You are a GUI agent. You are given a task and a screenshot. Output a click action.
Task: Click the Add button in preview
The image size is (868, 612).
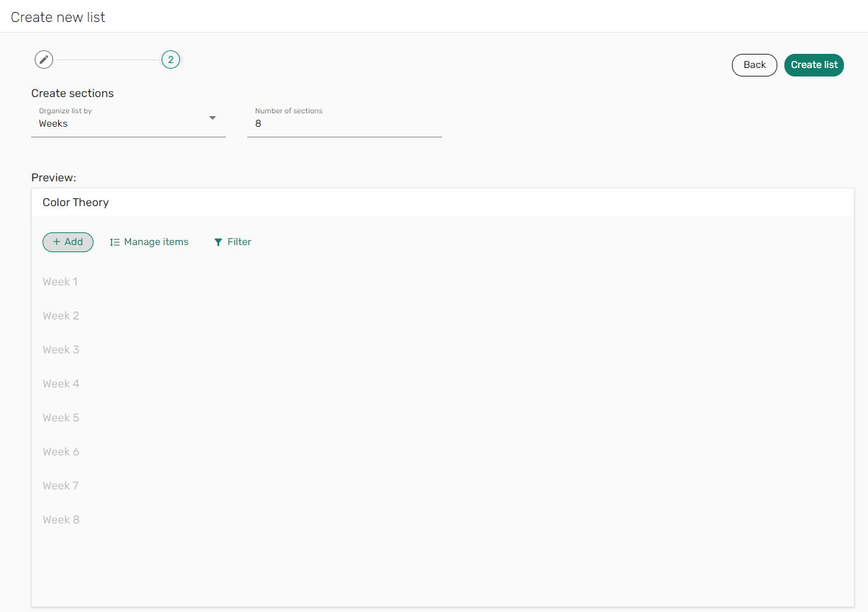tap(68, 242)
